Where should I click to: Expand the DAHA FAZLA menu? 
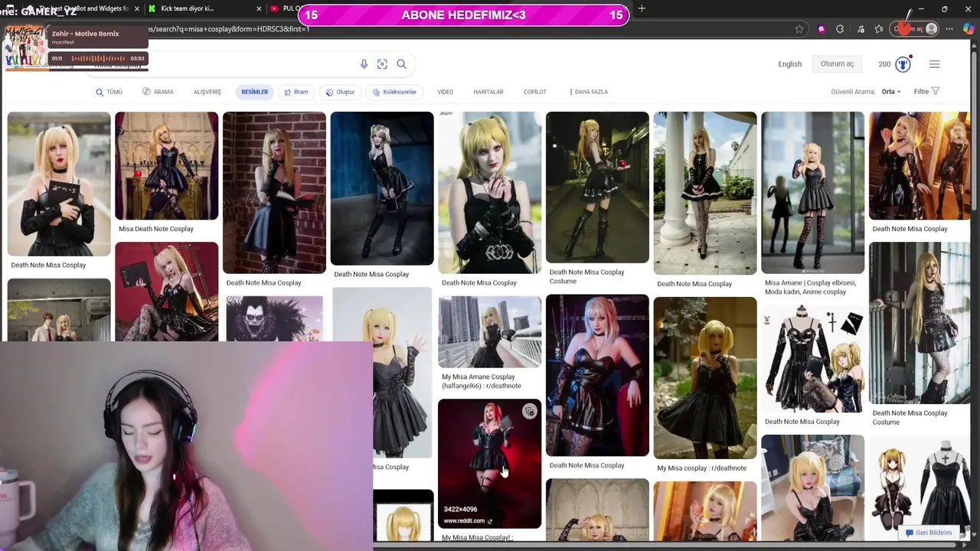pos(588,92)
